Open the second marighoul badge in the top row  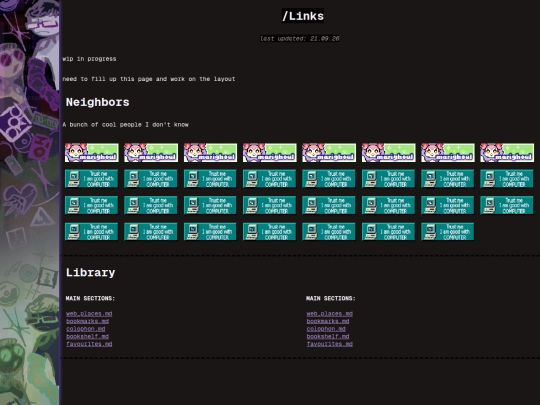click(x=151, y=153)
